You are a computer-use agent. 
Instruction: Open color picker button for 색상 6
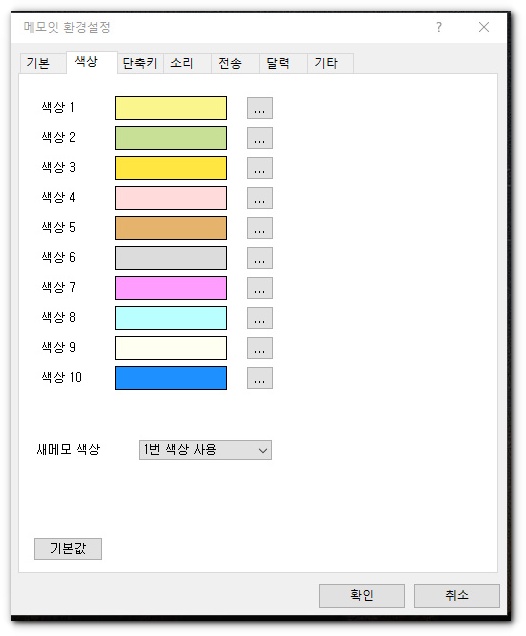(x=260, y=258)
